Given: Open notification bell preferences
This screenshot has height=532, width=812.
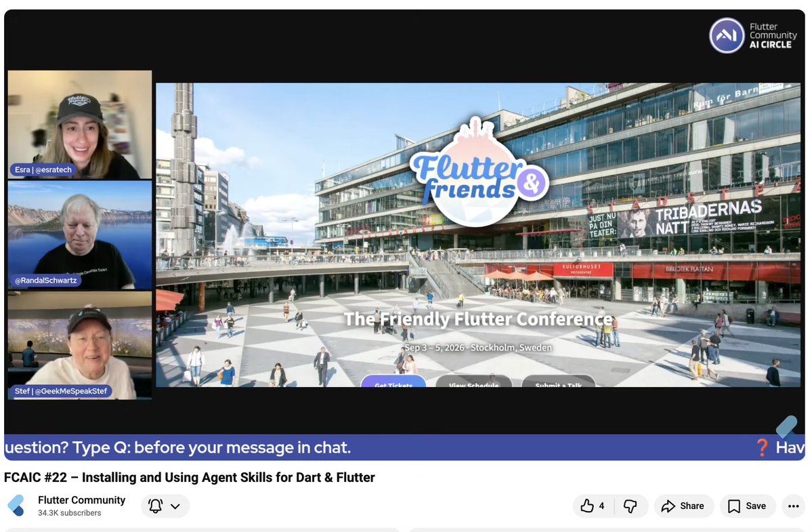Looking at the screenshot, I should pos(155,506).
